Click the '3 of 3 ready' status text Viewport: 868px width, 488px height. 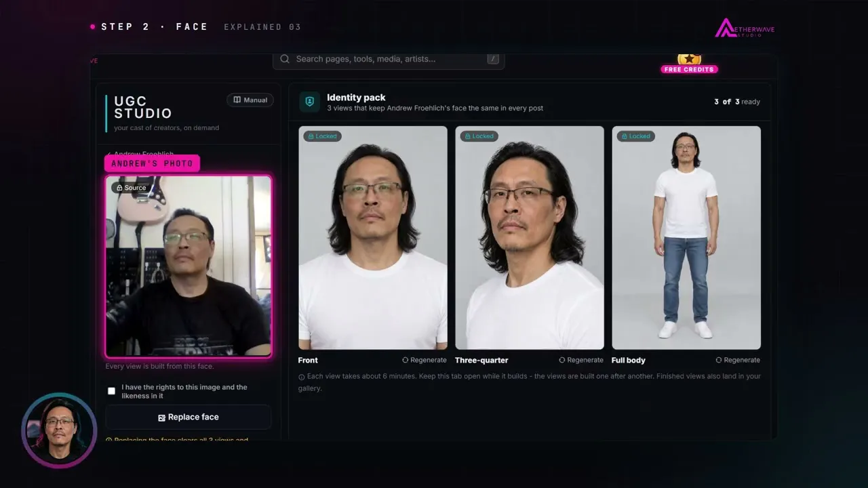(737, 102)
